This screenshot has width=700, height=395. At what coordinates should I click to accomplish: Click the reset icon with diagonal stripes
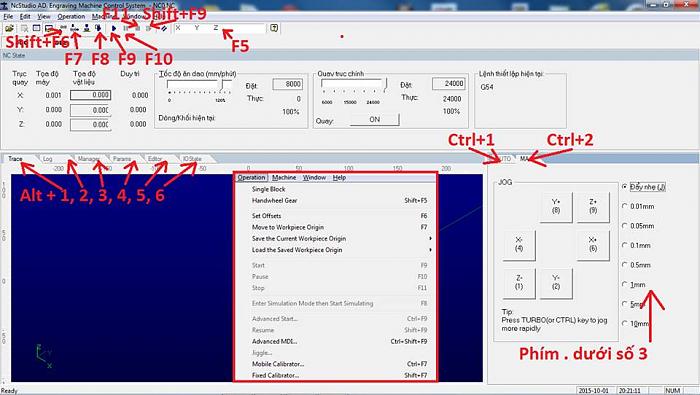pyautogui.click(x=164, y=28)
